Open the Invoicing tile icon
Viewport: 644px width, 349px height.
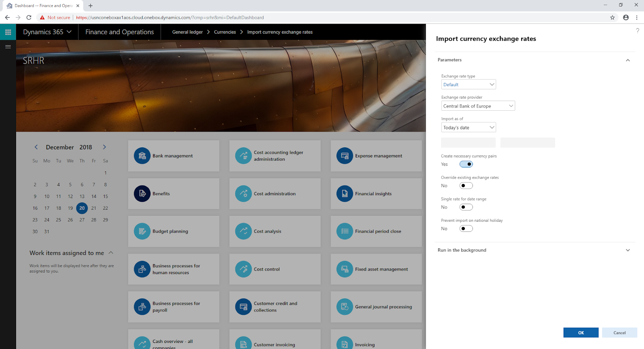point(345,343)
